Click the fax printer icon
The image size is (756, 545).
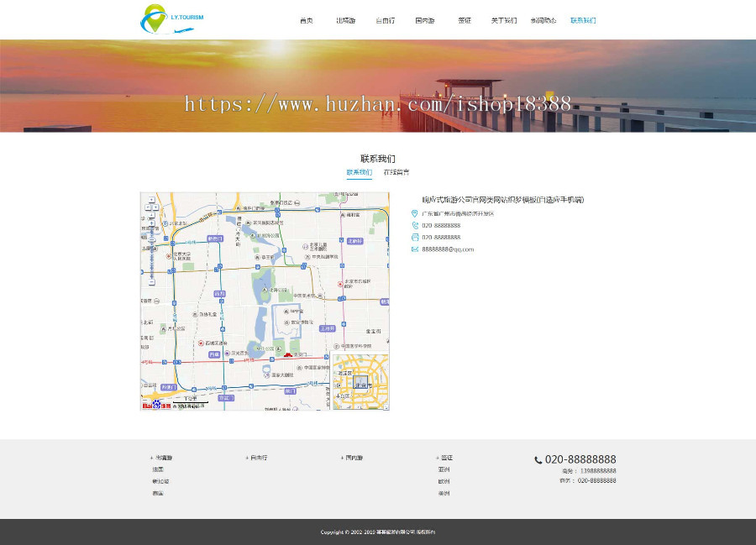coord(415,237)
